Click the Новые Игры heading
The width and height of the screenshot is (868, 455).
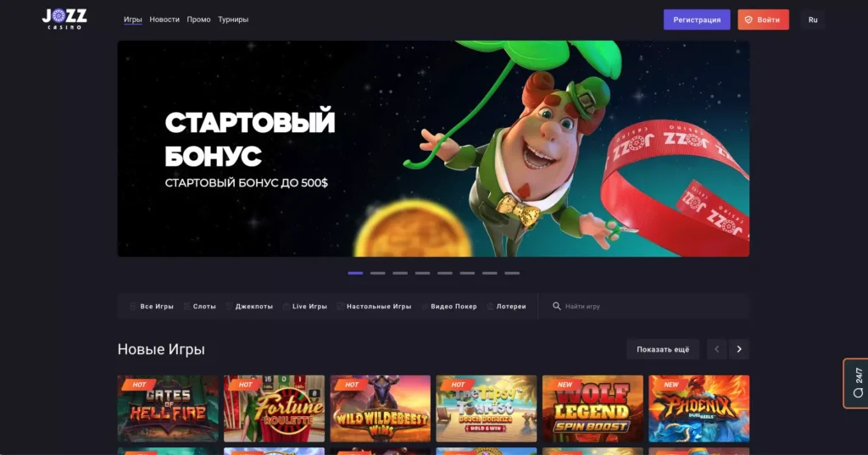(x=161, y=349)
